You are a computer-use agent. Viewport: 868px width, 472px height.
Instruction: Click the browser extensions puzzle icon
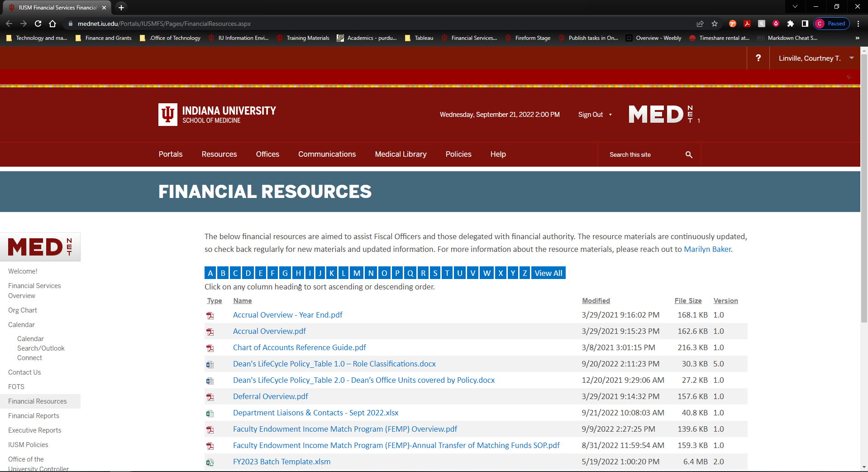[x=791, y=24]
